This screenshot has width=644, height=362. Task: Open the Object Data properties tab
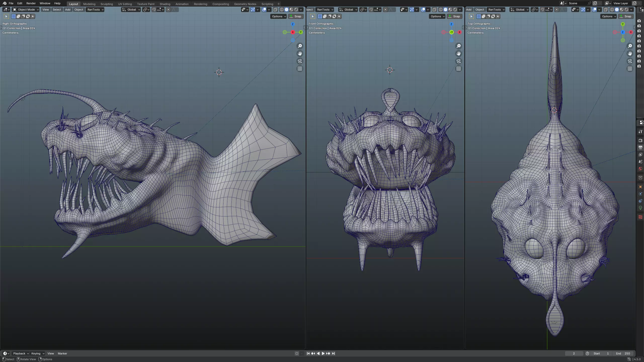[640, 208]
